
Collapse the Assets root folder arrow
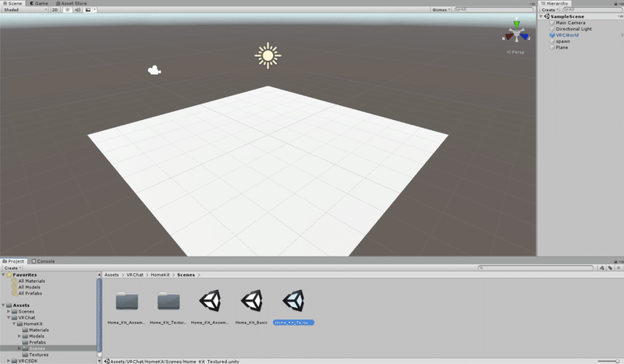(x=3, y=305)
